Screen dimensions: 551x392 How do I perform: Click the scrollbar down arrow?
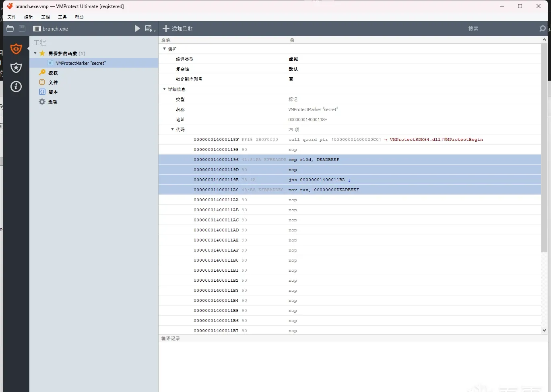coord(544,330)
